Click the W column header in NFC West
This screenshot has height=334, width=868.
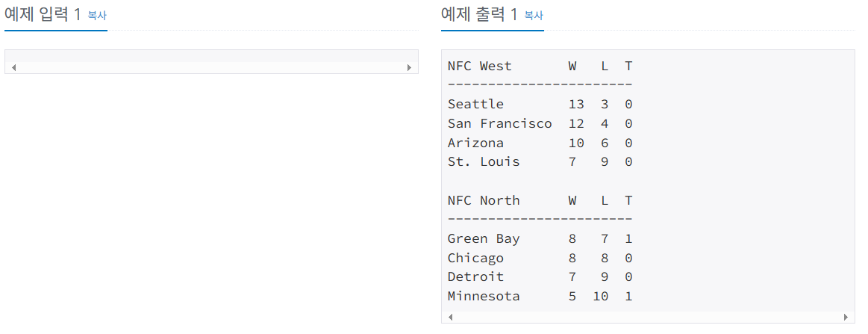pyautogui.click(x=572, y=67)
